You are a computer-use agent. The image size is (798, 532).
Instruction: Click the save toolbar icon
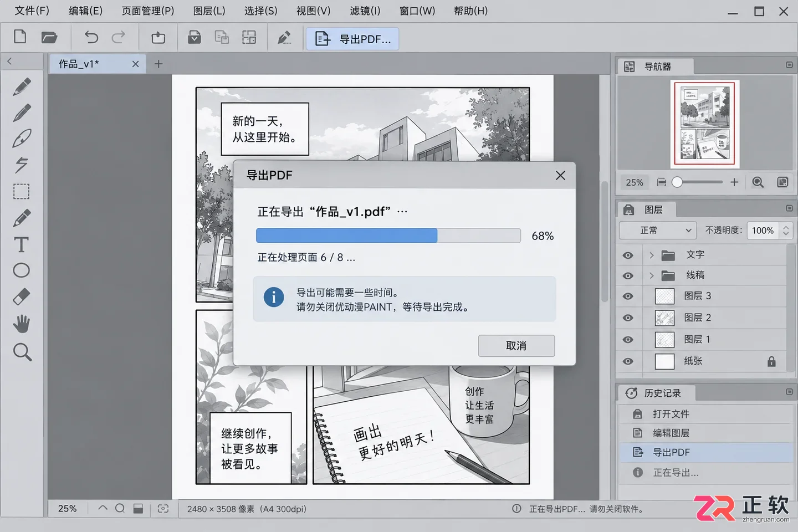tap(195, 37)
